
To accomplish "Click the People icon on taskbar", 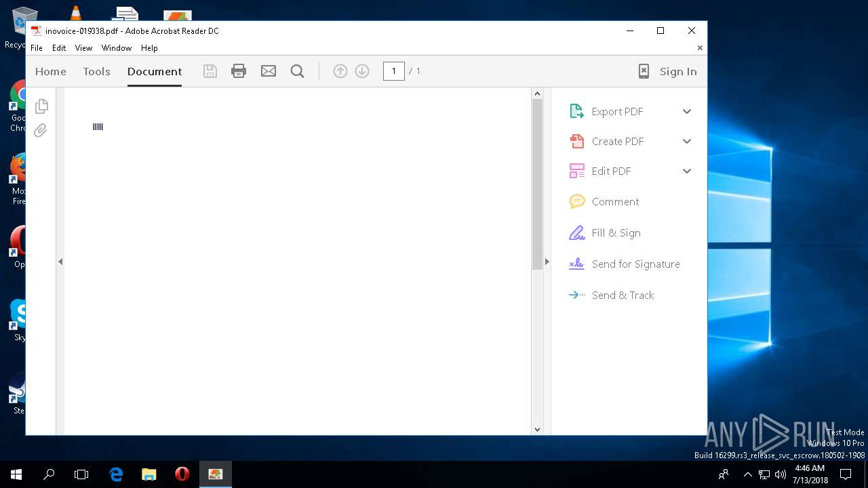I will [724, 474].
